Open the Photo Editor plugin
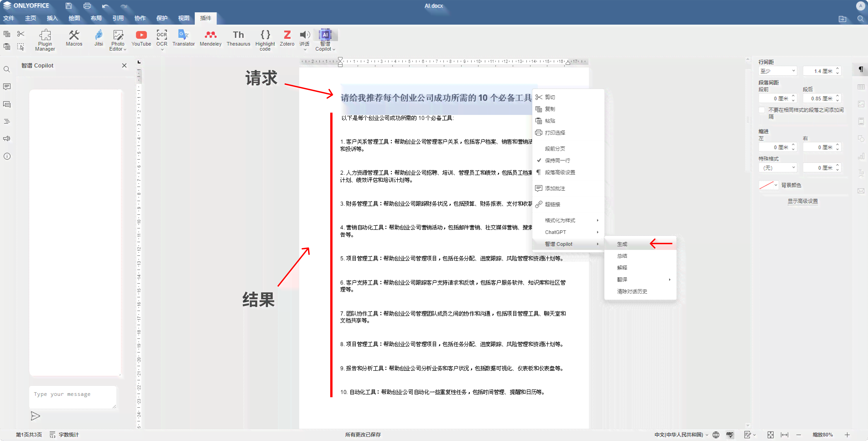 coord(118,40)
